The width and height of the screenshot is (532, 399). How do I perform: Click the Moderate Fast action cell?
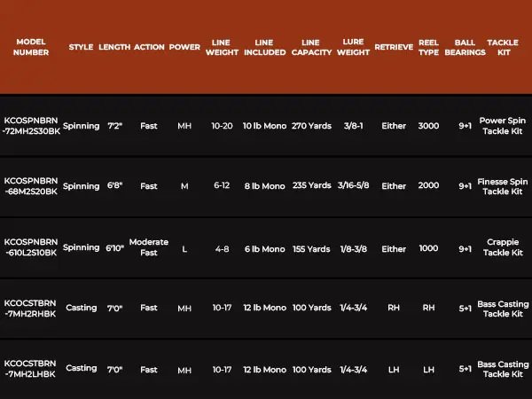pyautogui.click(x=149, y=247)
